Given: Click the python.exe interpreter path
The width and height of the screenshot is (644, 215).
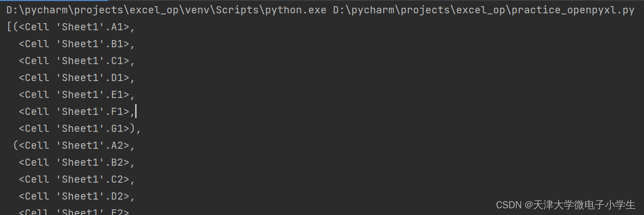Looking at the screenshot, I should 166,10.
